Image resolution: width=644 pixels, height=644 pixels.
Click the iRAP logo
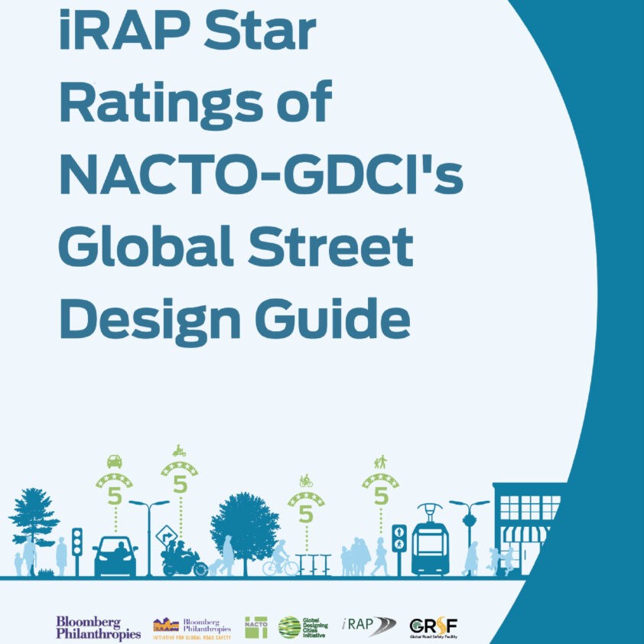369,626
